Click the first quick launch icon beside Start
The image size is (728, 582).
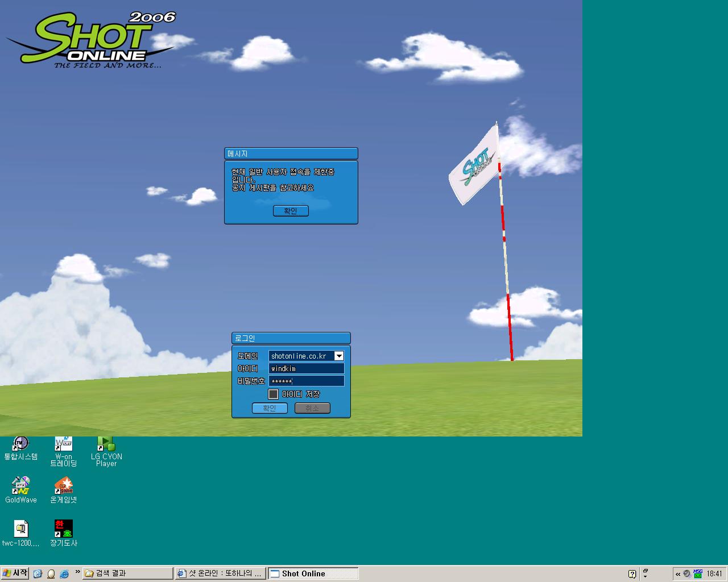(38, 573)
